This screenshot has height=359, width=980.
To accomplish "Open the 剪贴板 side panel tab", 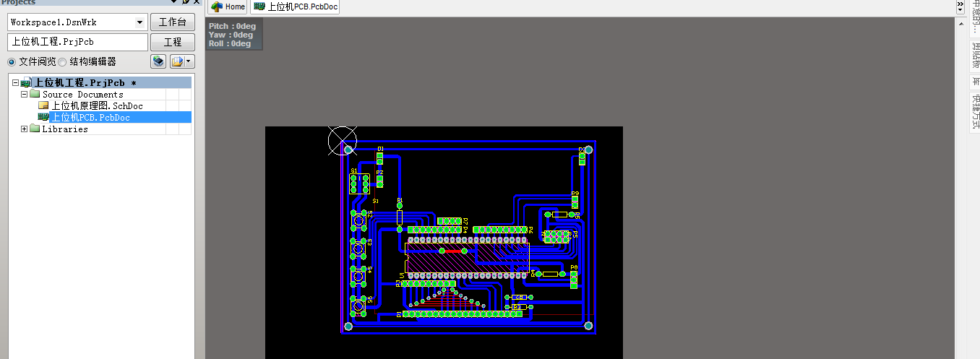I will pos(974,56).
